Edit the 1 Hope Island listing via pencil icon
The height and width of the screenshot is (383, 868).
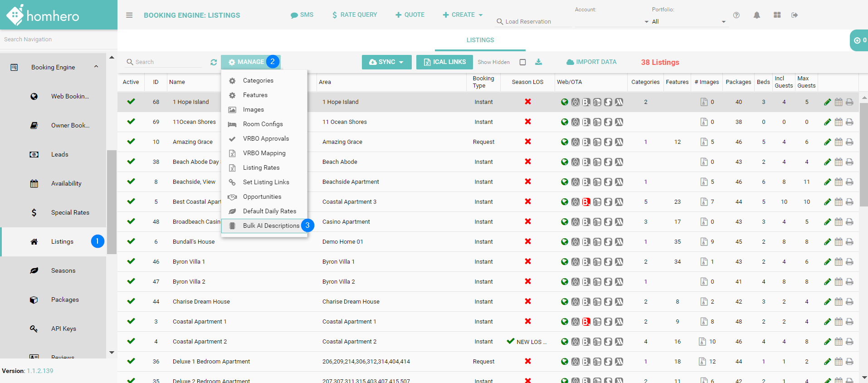tap(828, 102)
